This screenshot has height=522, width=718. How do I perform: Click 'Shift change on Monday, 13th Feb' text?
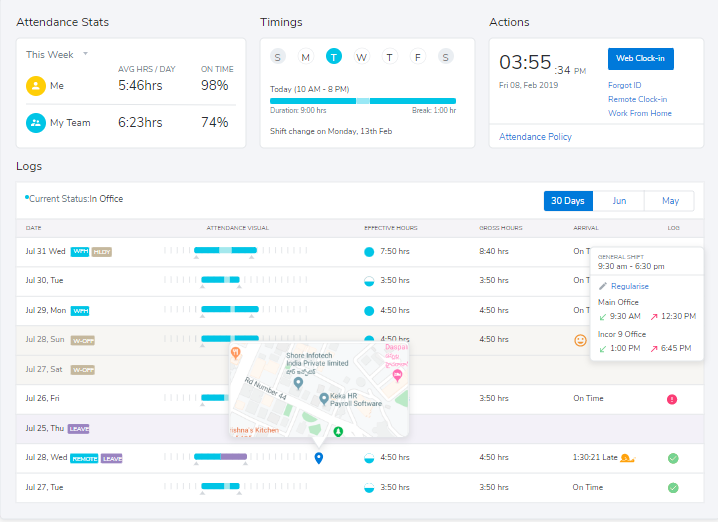331,131
